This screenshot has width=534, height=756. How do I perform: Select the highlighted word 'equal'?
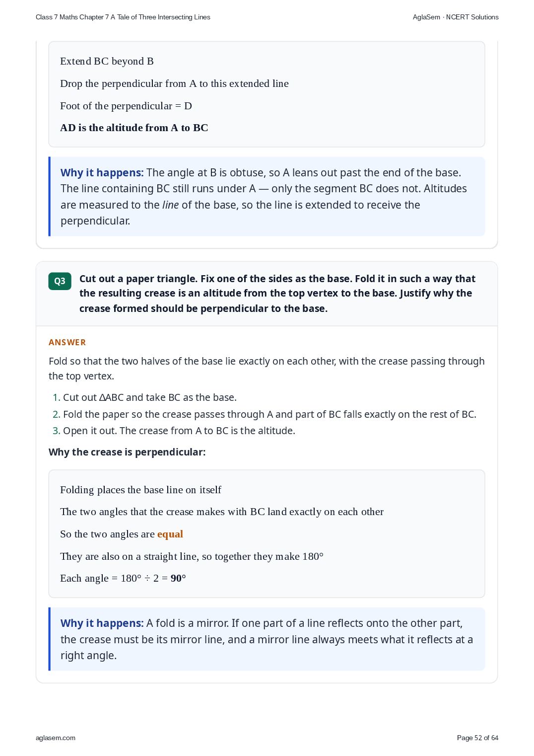(170, 534)
